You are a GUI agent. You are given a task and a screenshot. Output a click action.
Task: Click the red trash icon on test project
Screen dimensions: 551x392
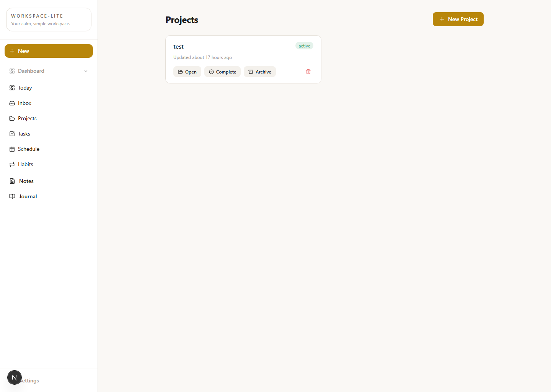pos(308,72)
